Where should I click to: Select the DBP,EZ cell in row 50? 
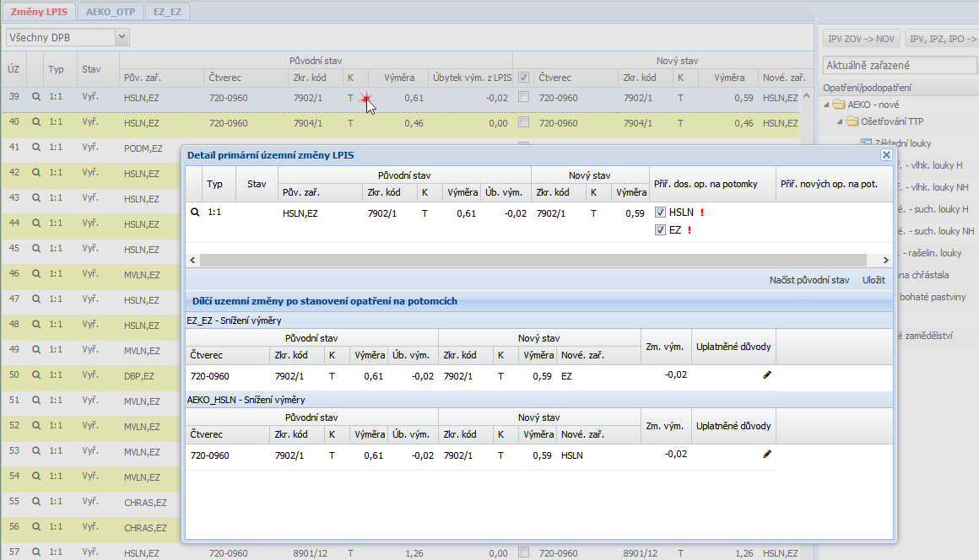coord(138,376)
